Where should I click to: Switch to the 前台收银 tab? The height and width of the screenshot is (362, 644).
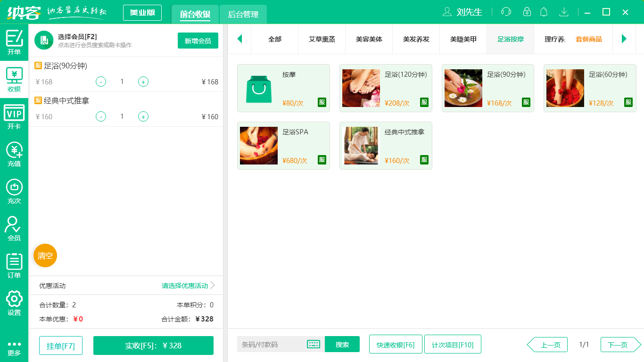[195, 15]
